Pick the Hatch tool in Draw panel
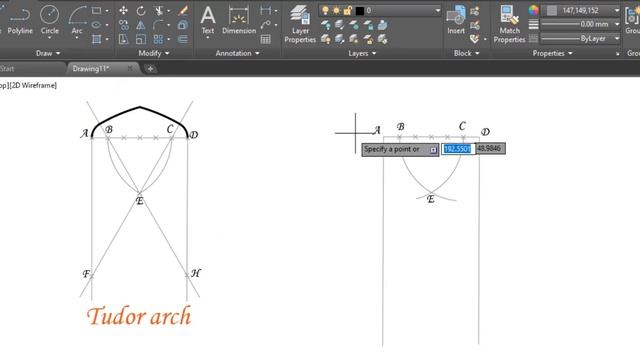This screenshot has width=640, height=360. pyautogui.click(x=97, y=39)
